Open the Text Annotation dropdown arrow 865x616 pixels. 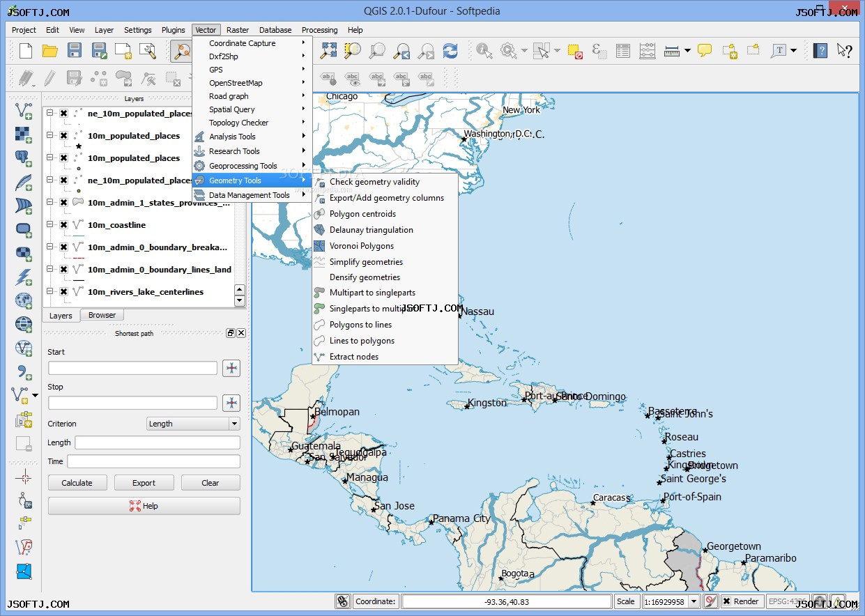pyautogui.click(x=793, y=50)
